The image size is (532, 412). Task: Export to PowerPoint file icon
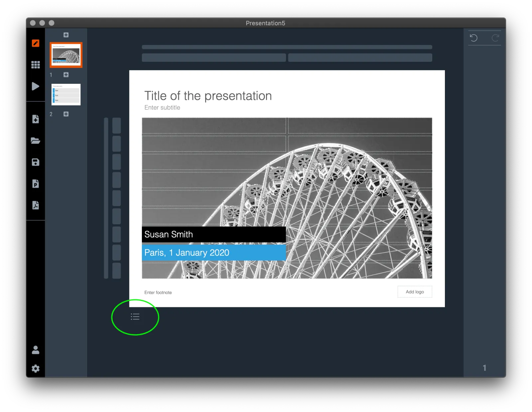(x=36, y=184)
